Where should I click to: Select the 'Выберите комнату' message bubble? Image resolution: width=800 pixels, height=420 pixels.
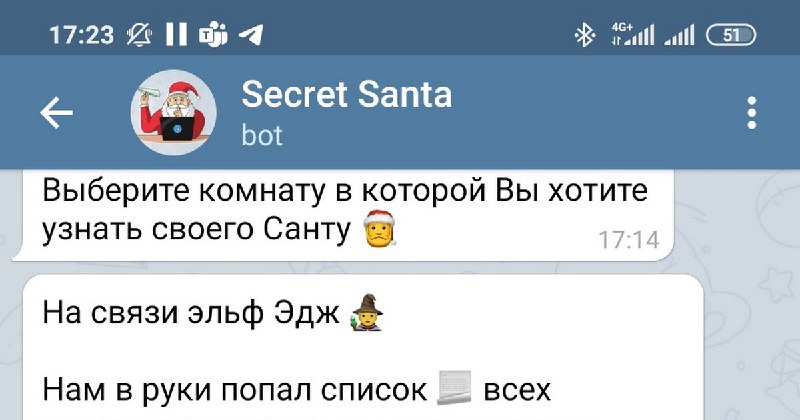coord(343,216)
